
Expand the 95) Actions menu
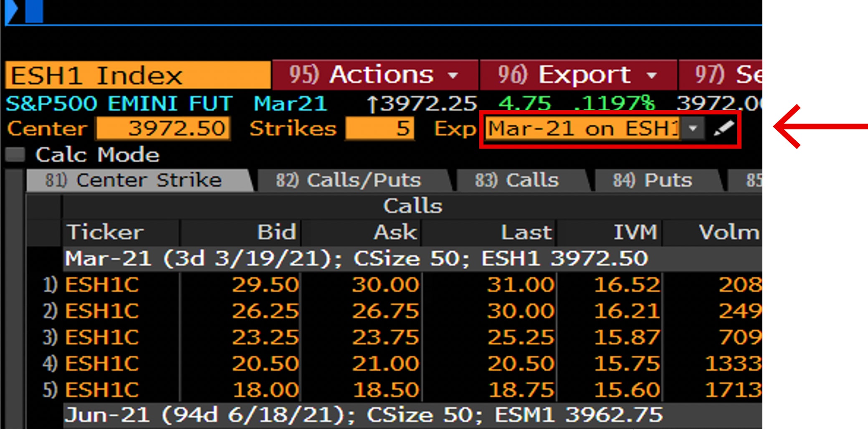click(x=375, y=75)
